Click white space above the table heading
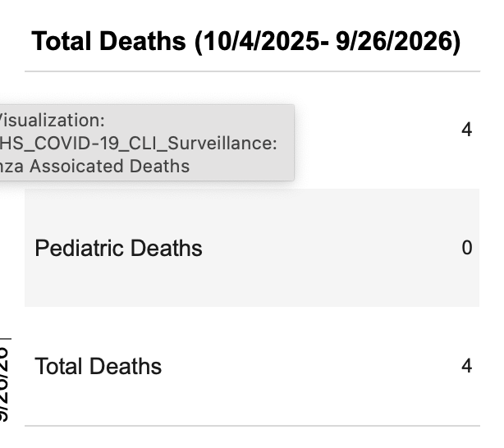 (252, 11)
